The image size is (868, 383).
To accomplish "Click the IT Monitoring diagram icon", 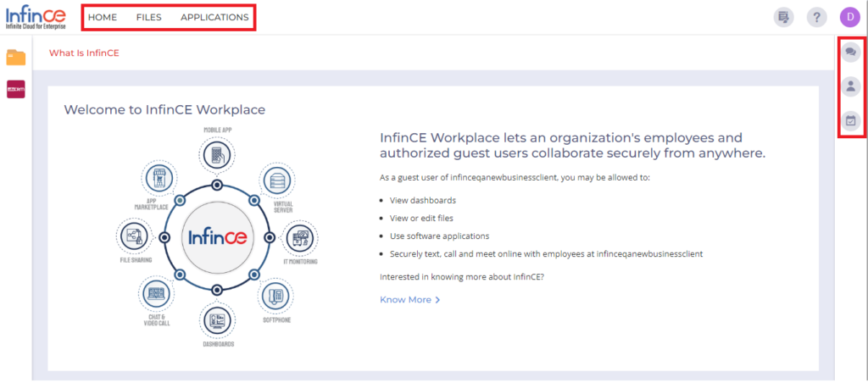I will (301, 238).
